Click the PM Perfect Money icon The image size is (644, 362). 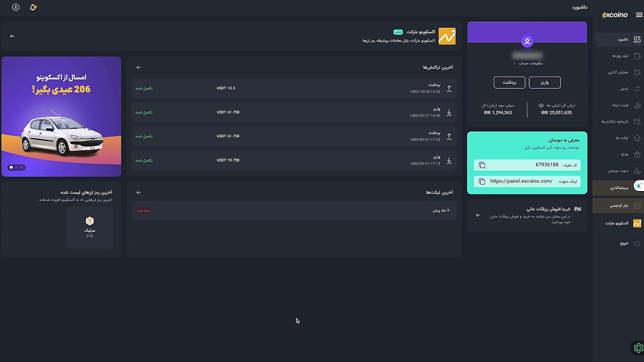[x=577, y=209]
